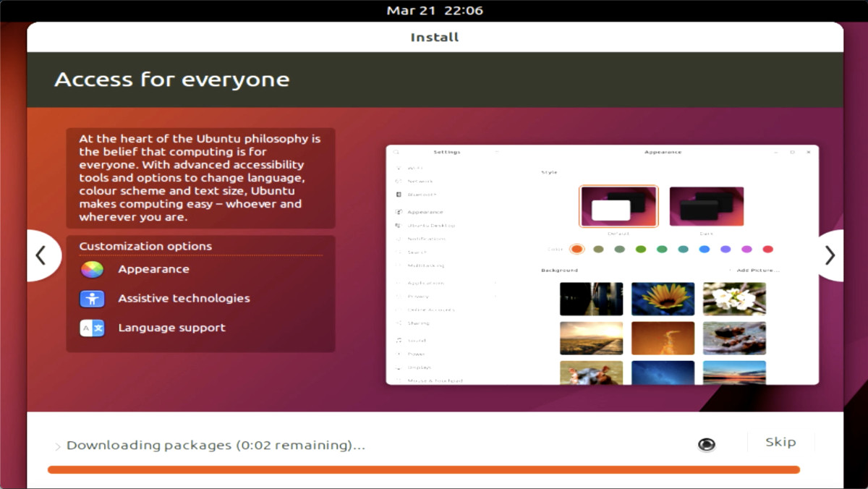Screen dimensions: 868x489
Task: Expand Applications arrow in Settings preview sidebar
Action: coord(495,283)
